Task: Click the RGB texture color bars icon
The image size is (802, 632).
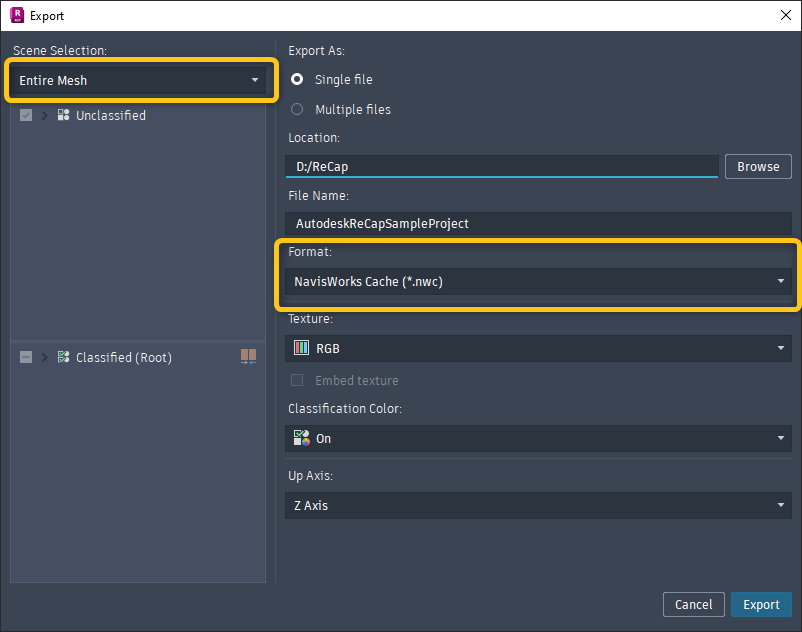Action: pyautogui.click(x=301, y=348)
